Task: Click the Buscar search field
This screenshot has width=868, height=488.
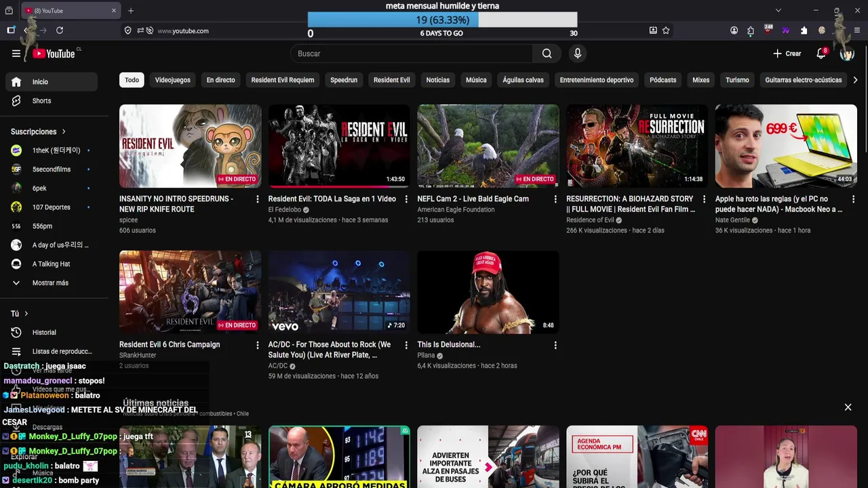Action: click(x=412, y=54)
